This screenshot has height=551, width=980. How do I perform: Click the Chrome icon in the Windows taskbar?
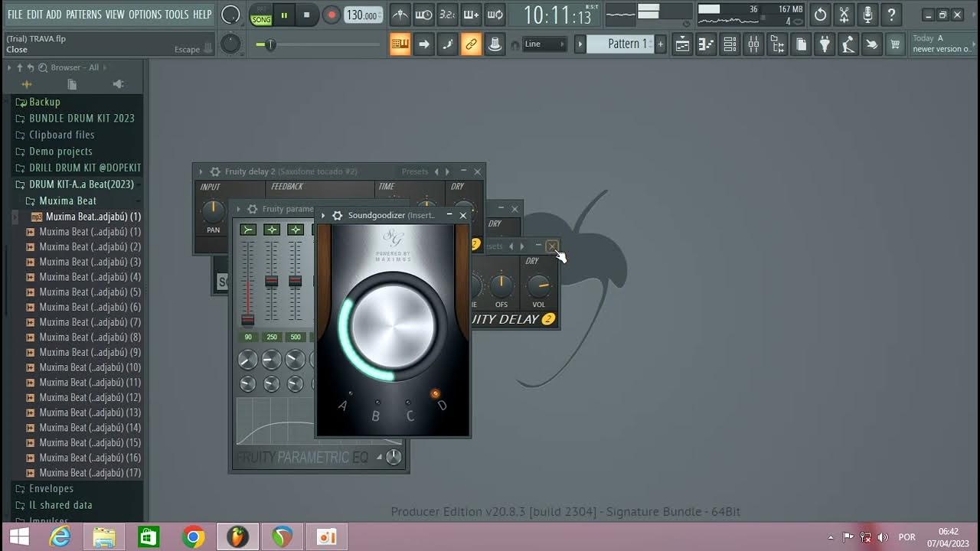(x=194, y=537)
